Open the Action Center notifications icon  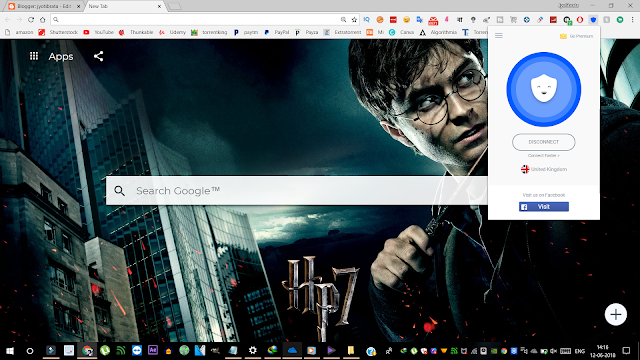click(626, 351)
